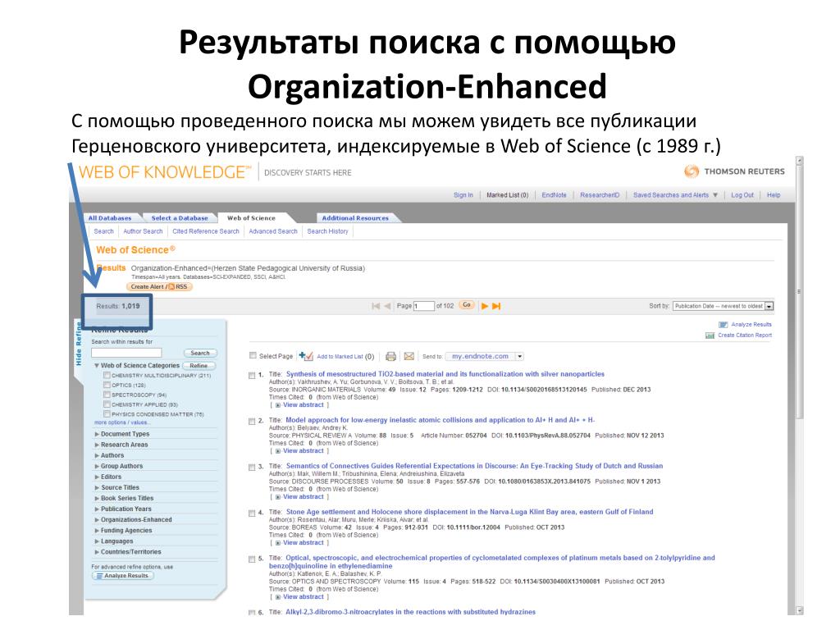The height and width of the screenshot is (630, 840).
Task: Click Analyze Results button in sidebar
Action: click(x=123, y=576)
